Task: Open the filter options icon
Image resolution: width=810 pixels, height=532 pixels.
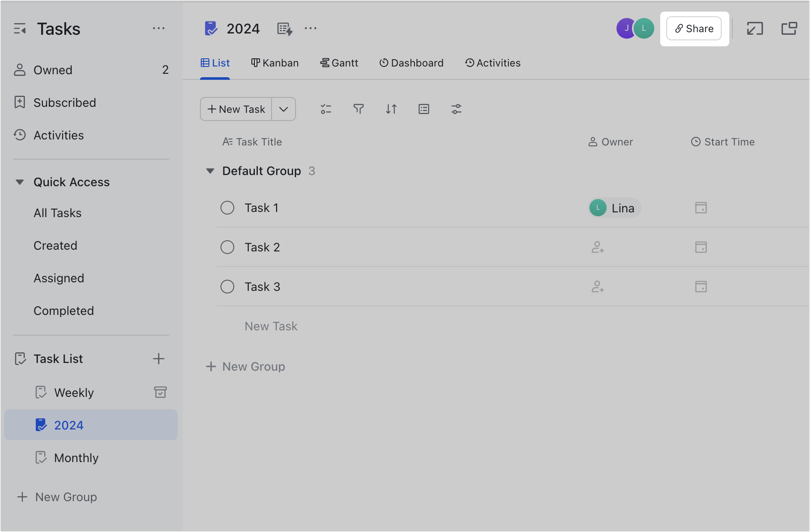Action: [x=359, y=109]
